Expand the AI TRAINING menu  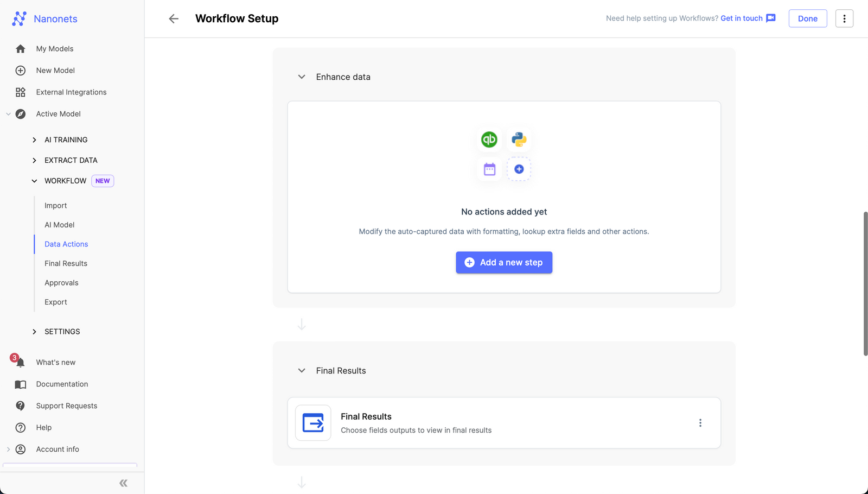(35, 140)
